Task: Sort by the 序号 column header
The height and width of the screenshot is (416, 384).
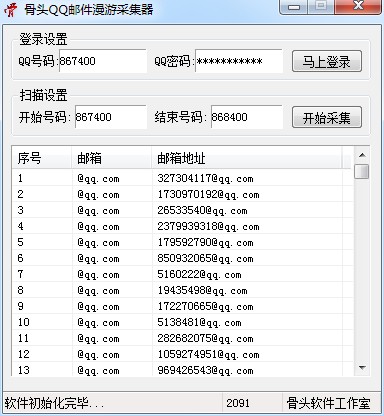Action: pyautogui.click(x=42, y=158)
